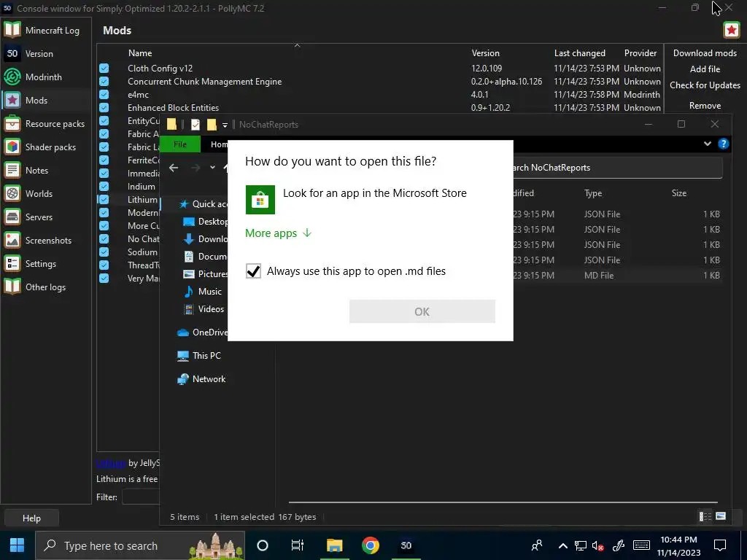Go back with Explorer back arrow

click(174, 168)
